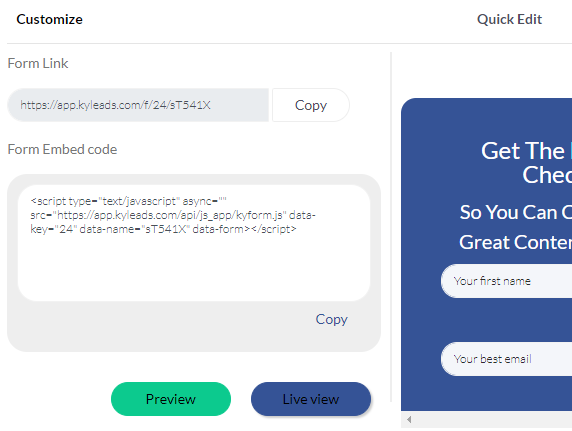Click the Form Link URL field
Viewport: 572px width, 431px height.
click(x=138, y=105)
